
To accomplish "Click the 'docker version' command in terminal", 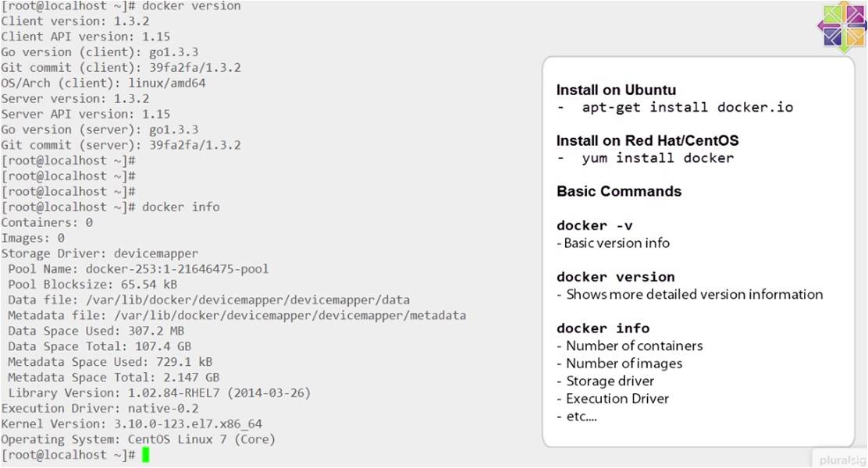I will 191,6.
